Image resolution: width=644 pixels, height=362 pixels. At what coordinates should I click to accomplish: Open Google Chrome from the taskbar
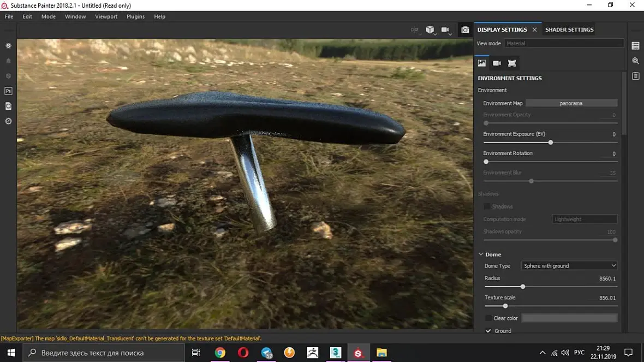click(x=220, y=353)
